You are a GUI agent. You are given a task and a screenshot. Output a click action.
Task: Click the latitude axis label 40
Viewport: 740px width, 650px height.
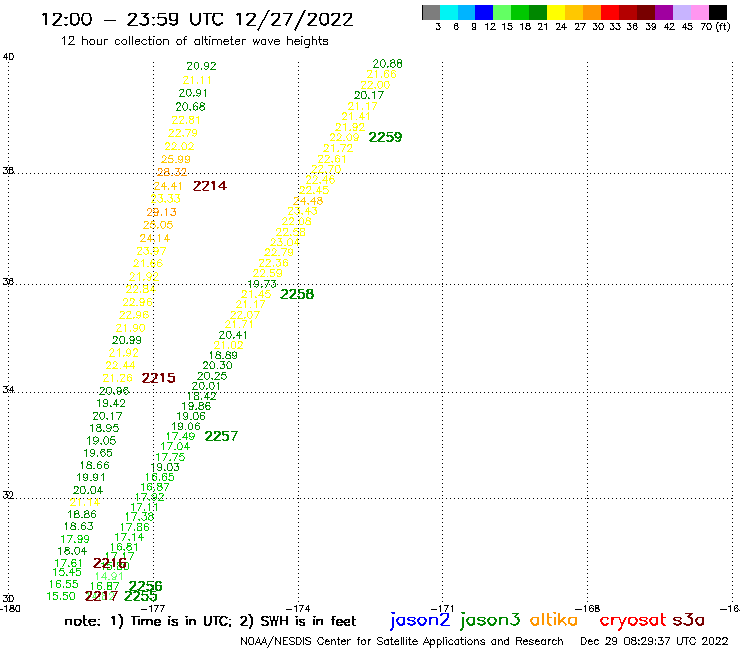8,57
